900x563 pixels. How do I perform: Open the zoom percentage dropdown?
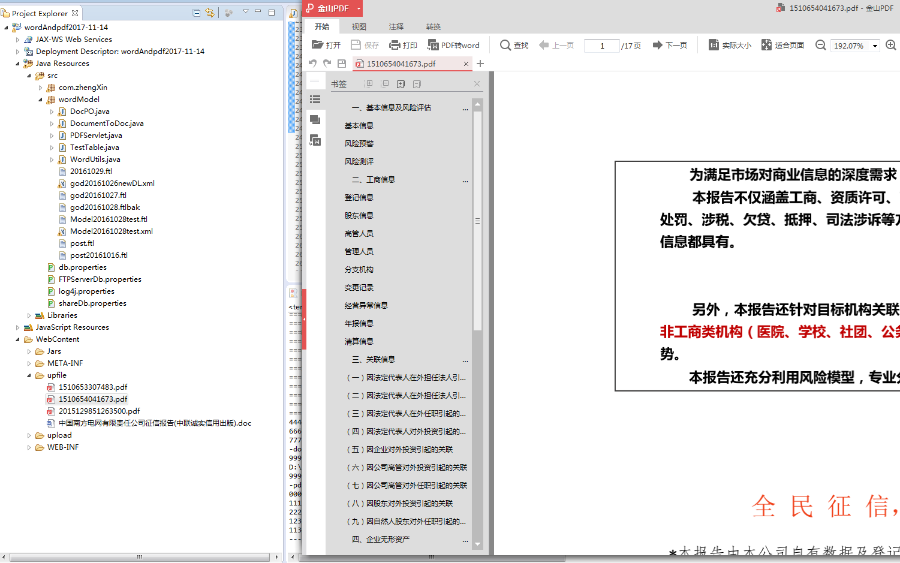[x=875, y=45]
